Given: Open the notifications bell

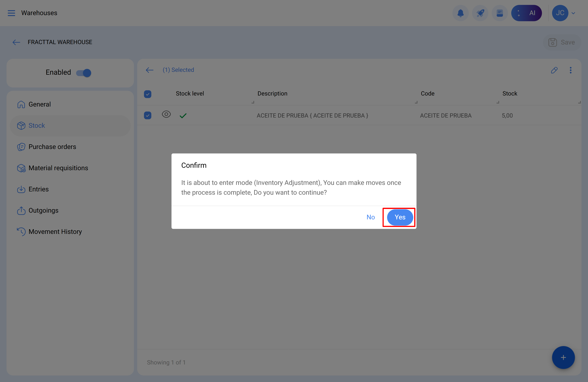Looking at the screenshot, I should [x=460, y=13].
